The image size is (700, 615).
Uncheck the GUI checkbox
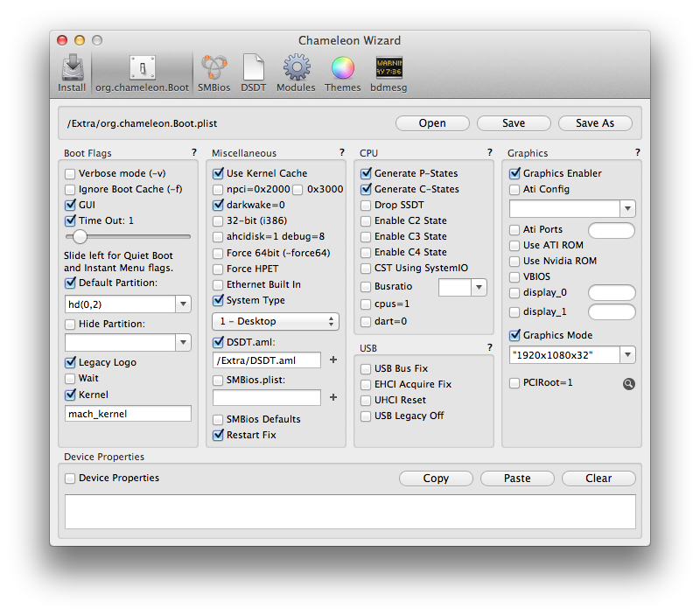coord(70,205)
